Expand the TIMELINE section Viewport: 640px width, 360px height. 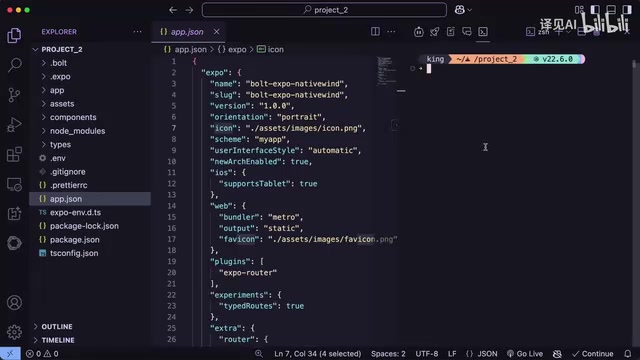(58, 340)
